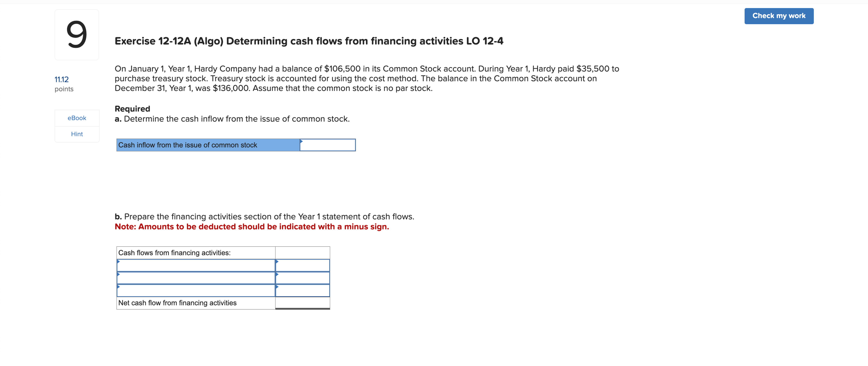Click the red minus sign note text
Image resolution: width=868 pixels, height=366 pixels.
click(x=251, y=227)
